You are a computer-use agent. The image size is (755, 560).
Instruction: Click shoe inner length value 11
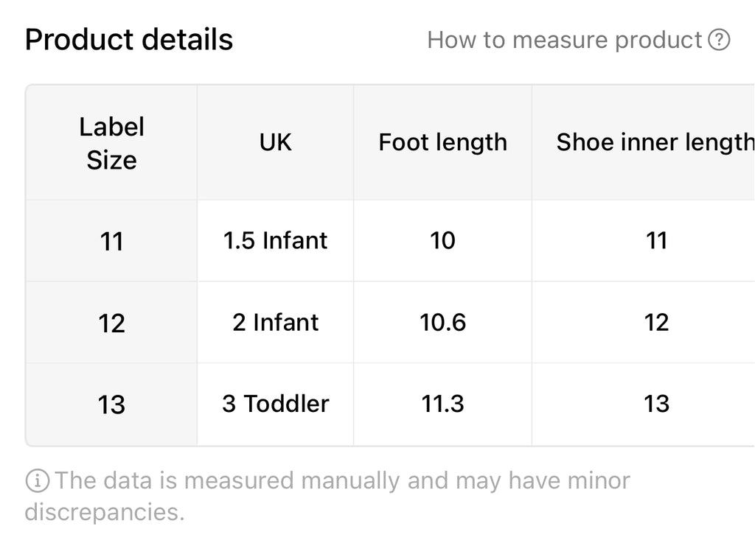(x=643, y=241)
